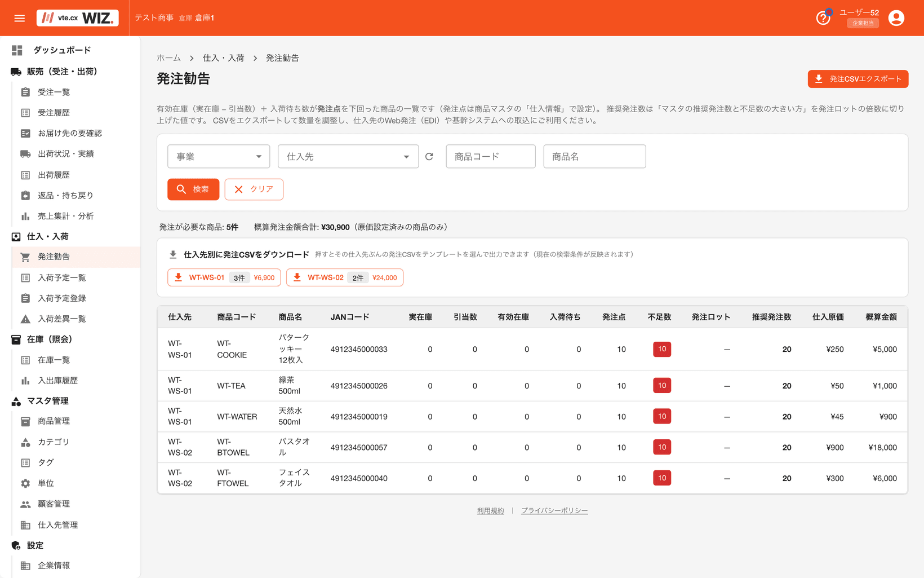
Task: Click the help question mark icon
Action: pyautogui.click(x=823, y=18)
